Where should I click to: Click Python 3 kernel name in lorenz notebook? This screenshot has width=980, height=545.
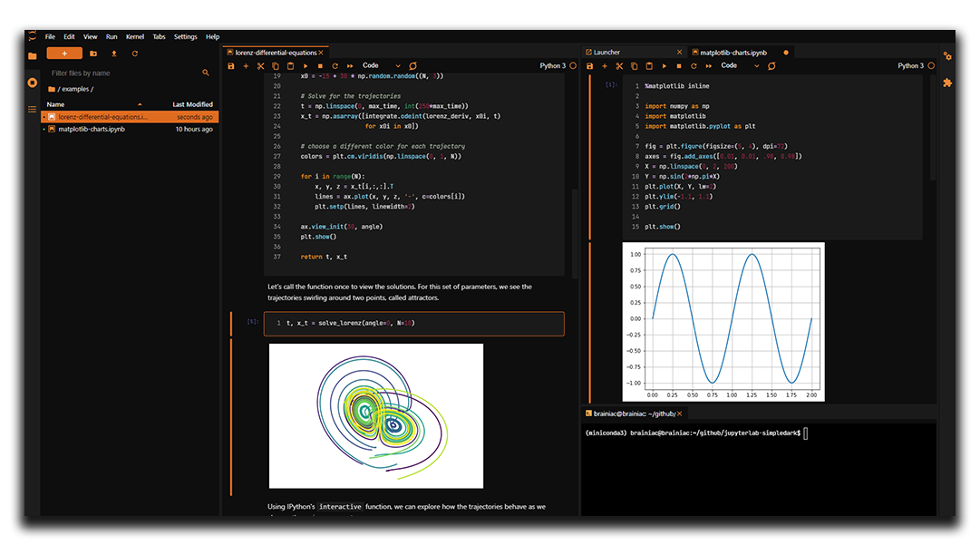tap(552, 65)
